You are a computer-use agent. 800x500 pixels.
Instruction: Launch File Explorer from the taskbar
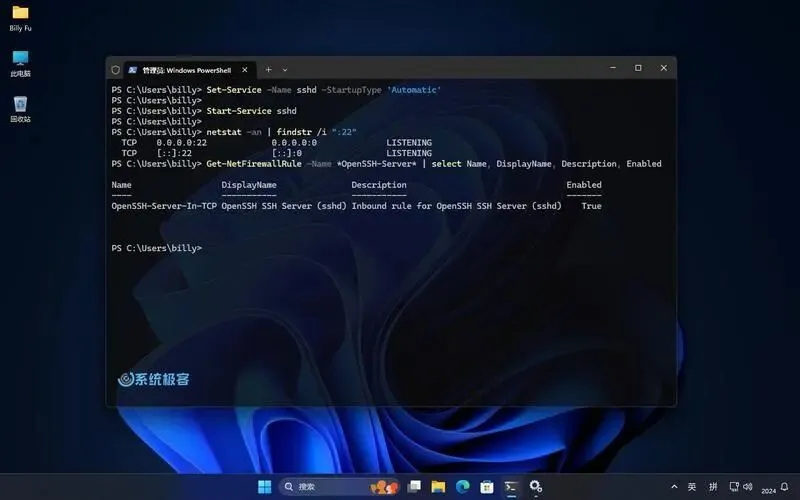pos(438,487)
